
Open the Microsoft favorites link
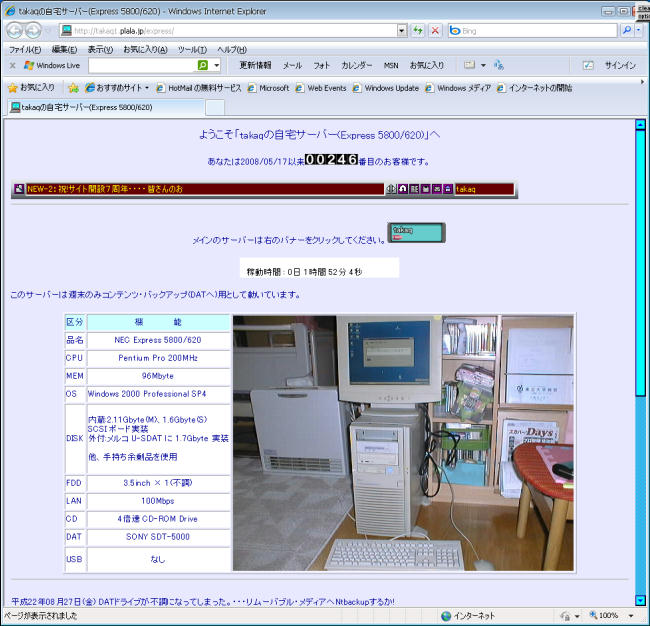(268, 88)
